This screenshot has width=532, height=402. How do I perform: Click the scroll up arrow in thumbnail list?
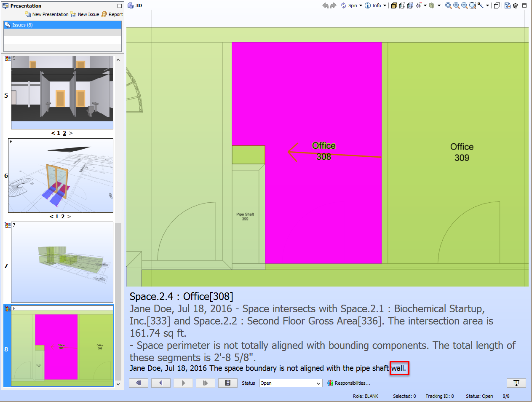click(118, 60)
